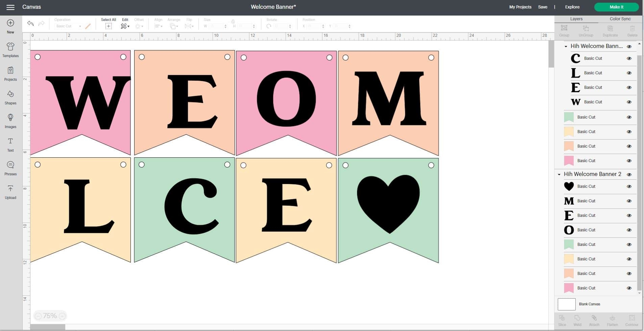Click the Blank Canvas color swatch

(567, 304)
